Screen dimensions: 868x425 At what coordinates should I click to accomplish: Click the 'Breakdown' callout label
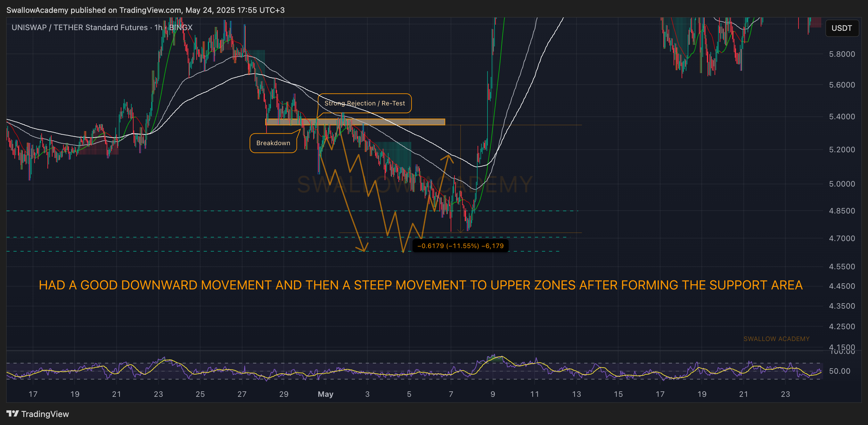pos(273,143)
